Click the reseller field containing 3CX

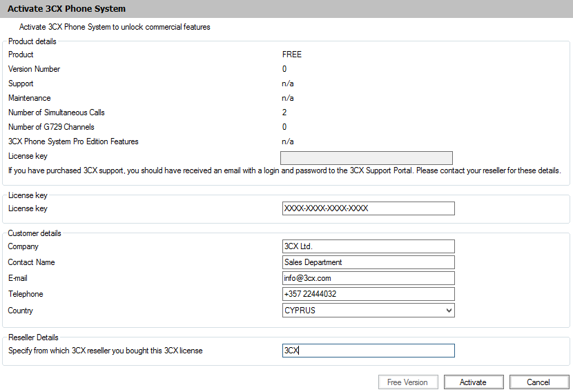pos(369,351)
